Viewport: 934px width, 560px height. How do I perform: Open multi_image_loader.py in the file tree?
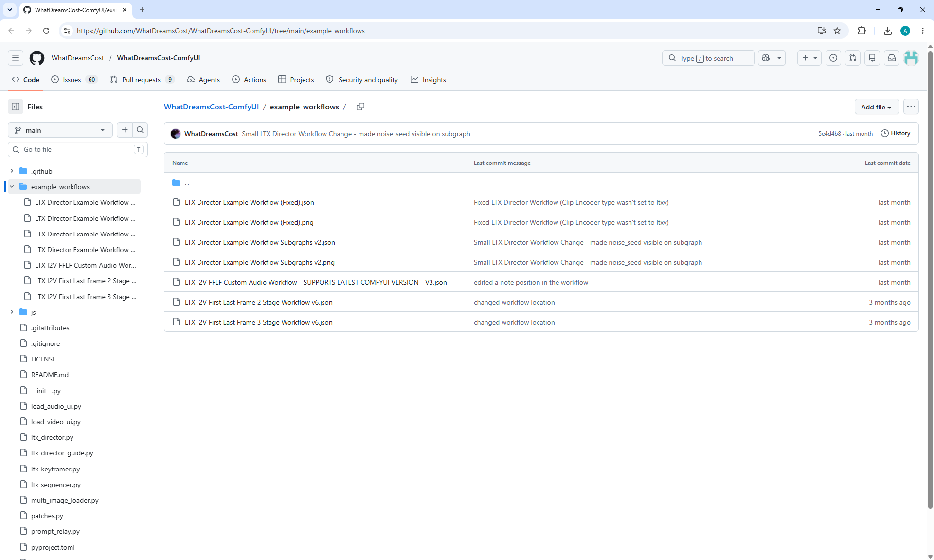coord(65,500)
